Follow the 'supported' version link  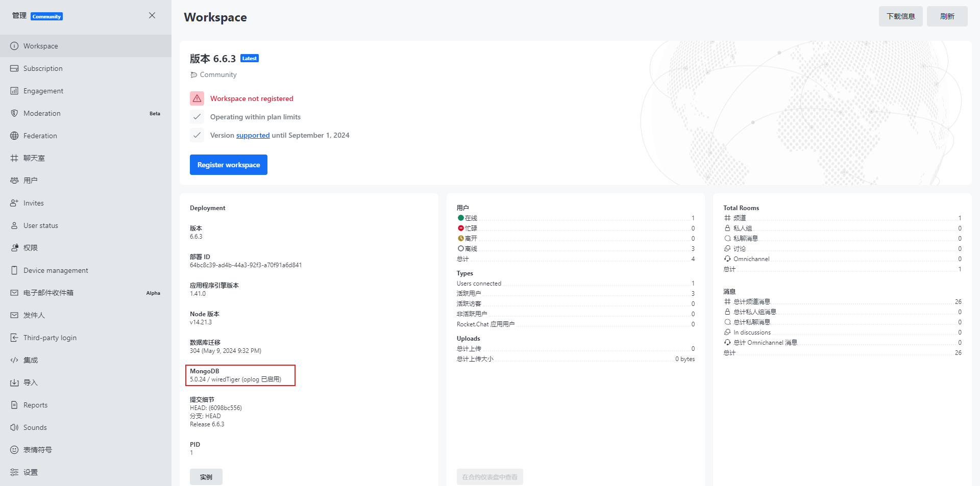point(253,135)
